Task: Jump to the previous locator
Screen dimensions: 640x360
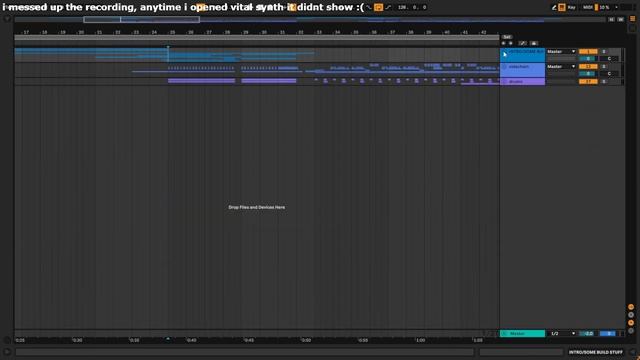Action: point(503,43)
